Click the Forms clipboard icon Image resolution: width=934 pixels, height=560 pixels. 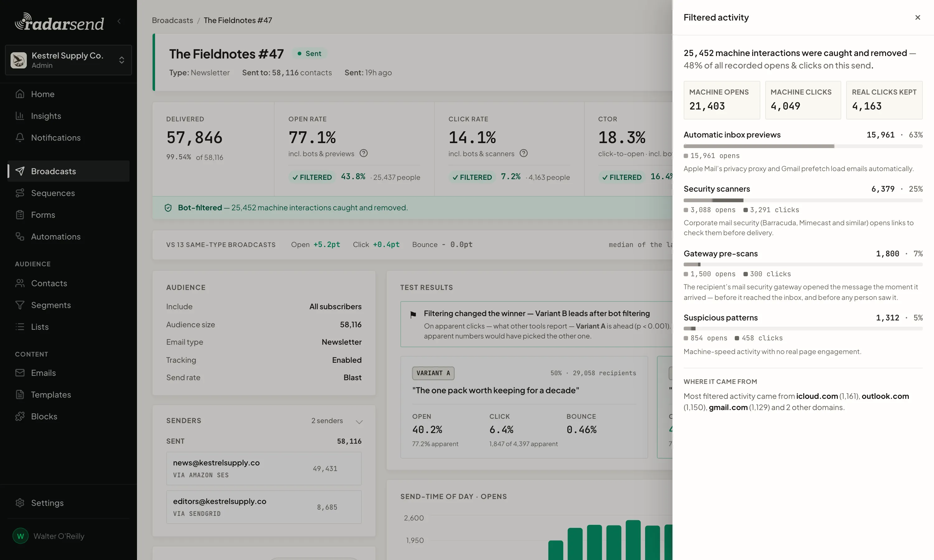(x=20, y=215)
